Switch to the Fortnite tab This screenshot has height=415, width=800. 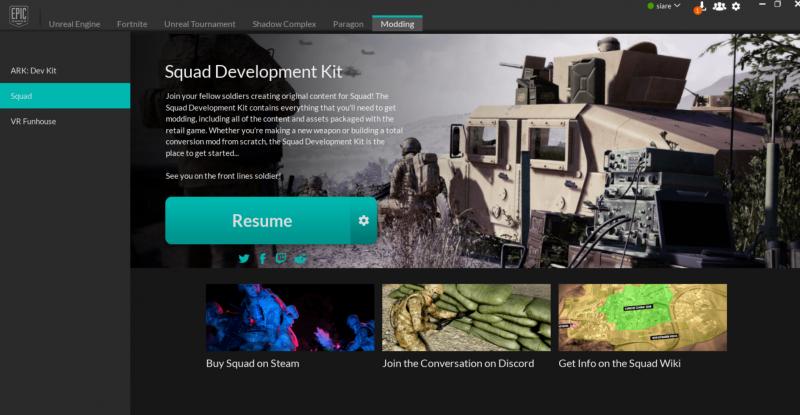pos(132,24)
